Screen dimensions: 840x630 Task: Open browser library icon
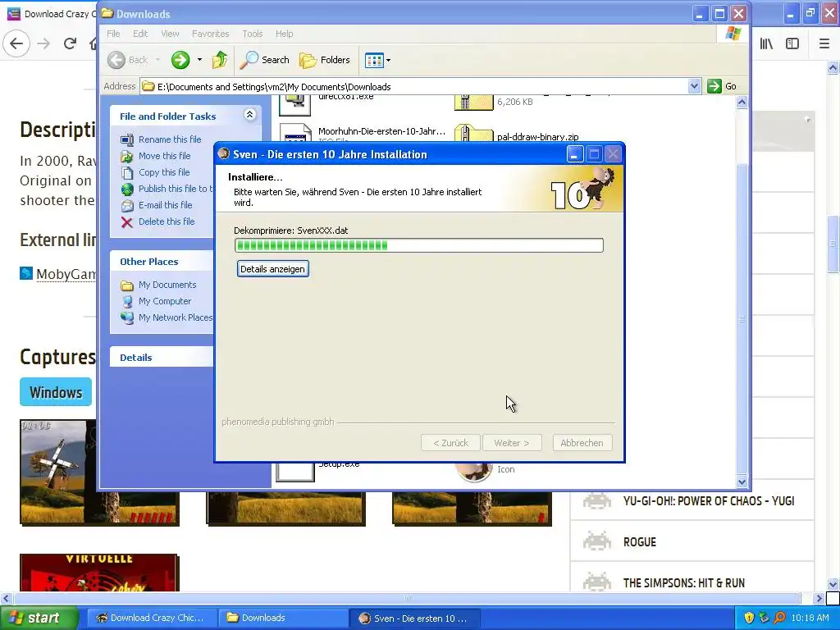(767, 44)
